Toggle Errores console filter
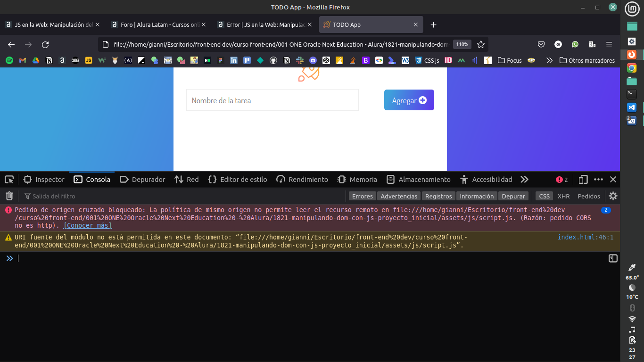This screenshot has width=644, height=362. [362, 196]
